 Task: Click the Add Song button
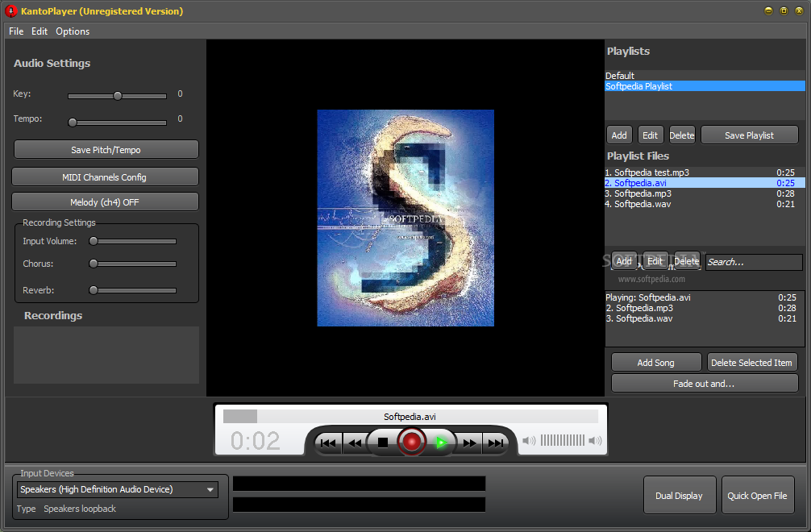point(656,363)
